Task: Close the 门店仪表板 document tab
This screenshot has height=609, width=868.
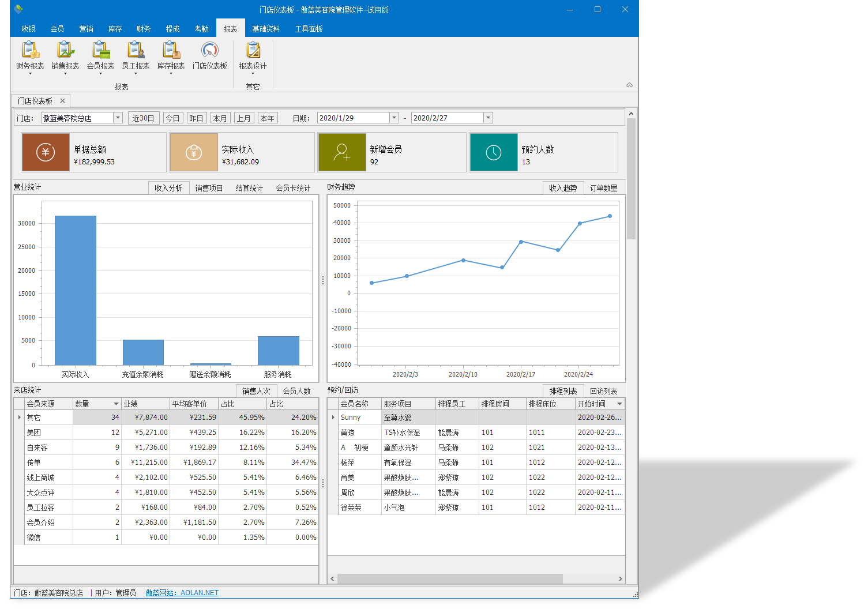Action: coord(62,101)
